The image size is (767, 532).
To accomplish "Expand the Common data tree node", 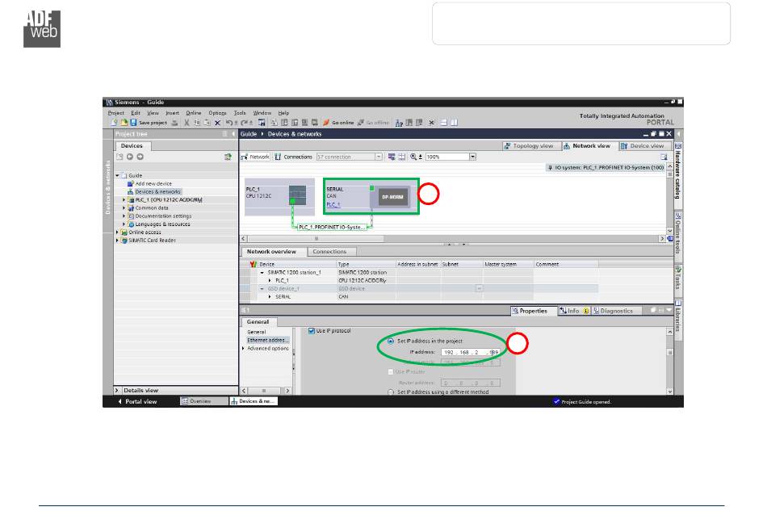I will [124, 207].
